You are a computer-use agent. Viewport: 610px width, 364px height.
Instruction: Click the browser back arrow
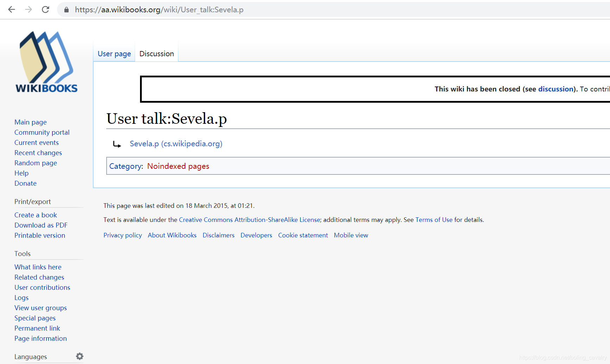12,9
